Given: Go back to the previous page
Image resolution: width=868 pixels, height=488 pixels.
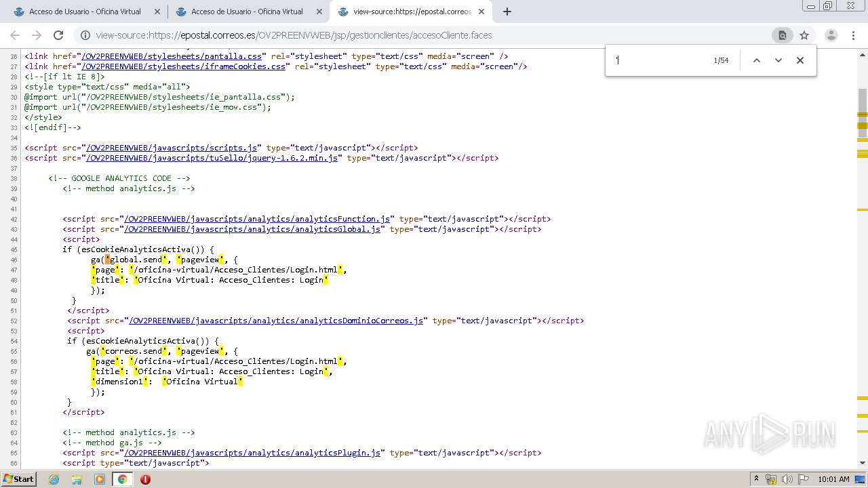Looking at the screenshot, I should click(15, 35).
